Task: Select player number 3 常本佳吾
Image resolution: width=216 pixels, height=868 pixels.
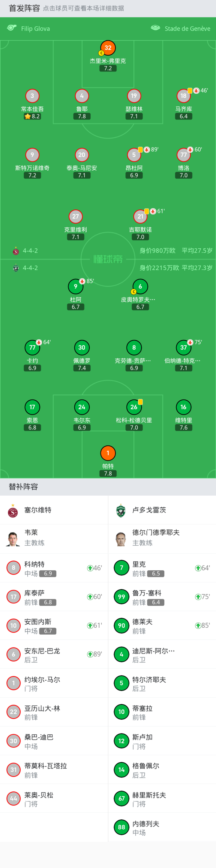Action: click(32, 96)
